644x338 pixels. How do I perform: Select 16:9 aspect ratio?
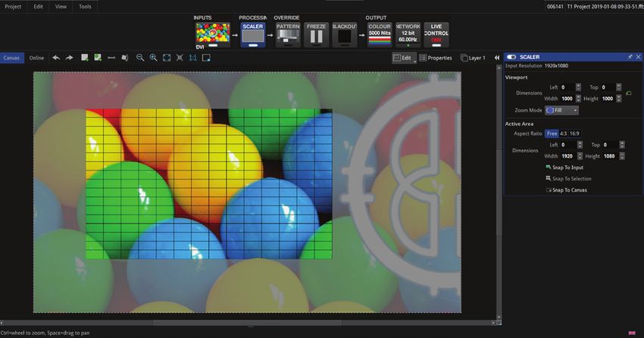click(574, 133)
